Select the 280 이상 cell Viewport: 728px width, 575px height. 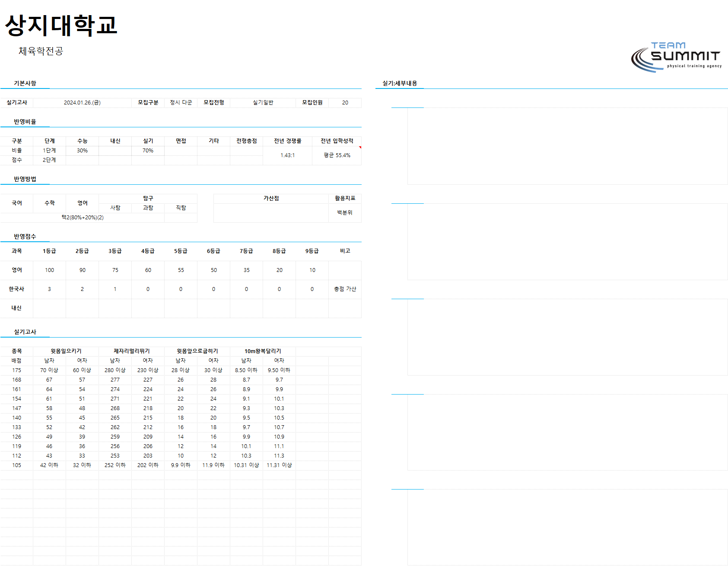tap(115, 370)
